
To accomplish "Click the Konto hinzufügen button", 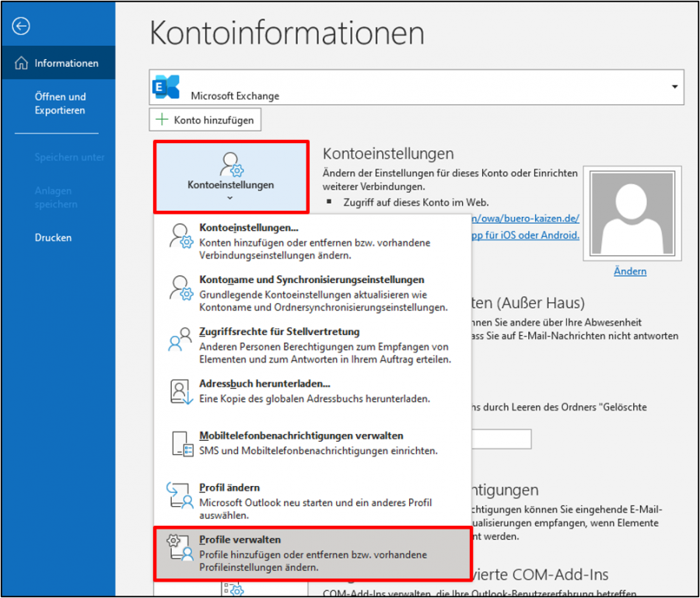I will pyautogui.click(x=205, y=120).
